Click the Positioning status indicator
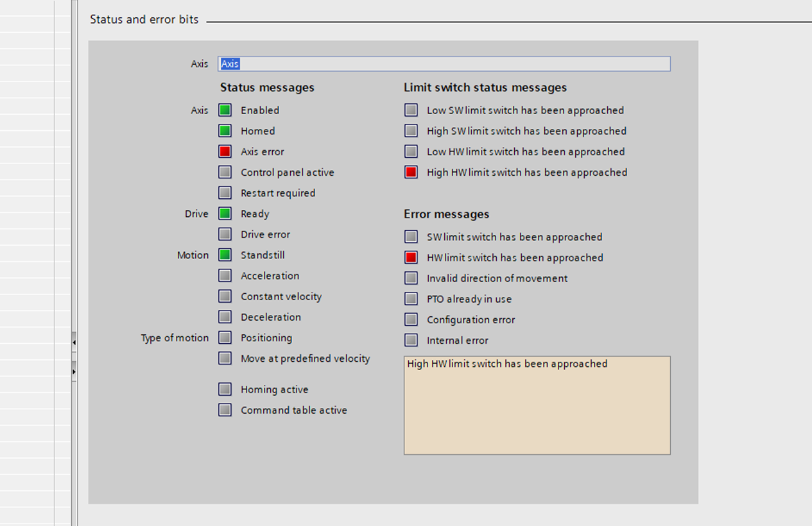 click(x=225, y=337)
